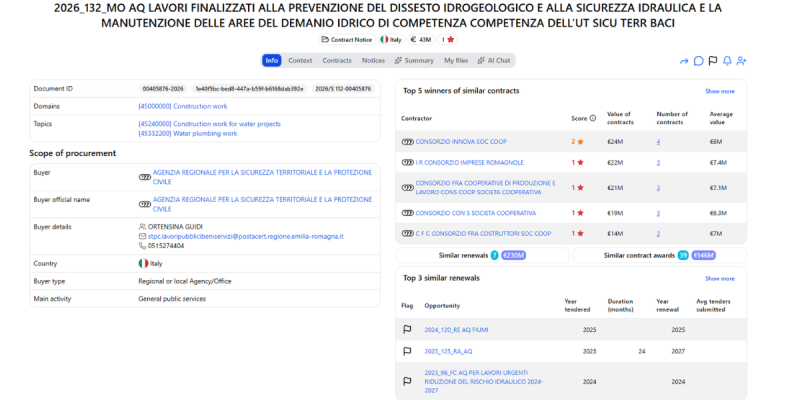
Task: Click the chain icon in Buyer official name row
Action: point(145,204)
